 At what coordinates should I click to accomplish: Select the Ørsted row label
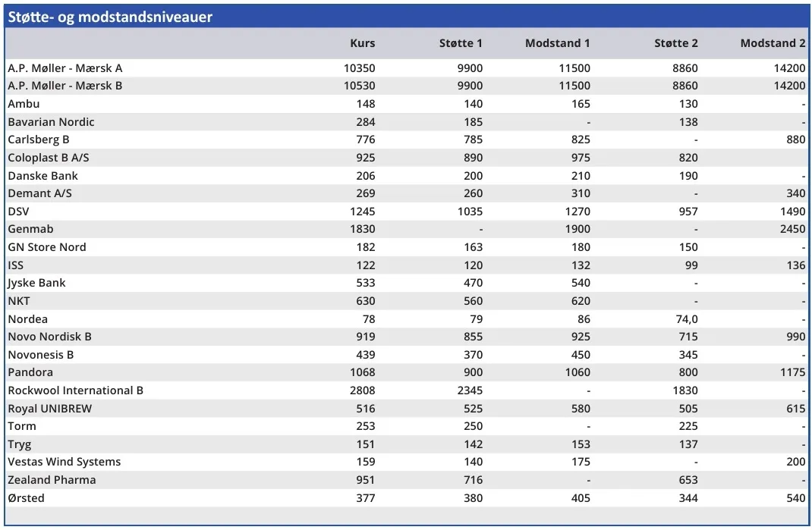(x=27, y=498)
